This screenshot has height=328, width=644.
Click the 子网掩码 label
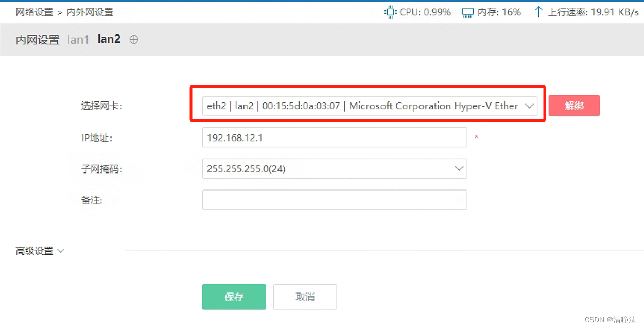pyautogui.click(x=102, y=169)
